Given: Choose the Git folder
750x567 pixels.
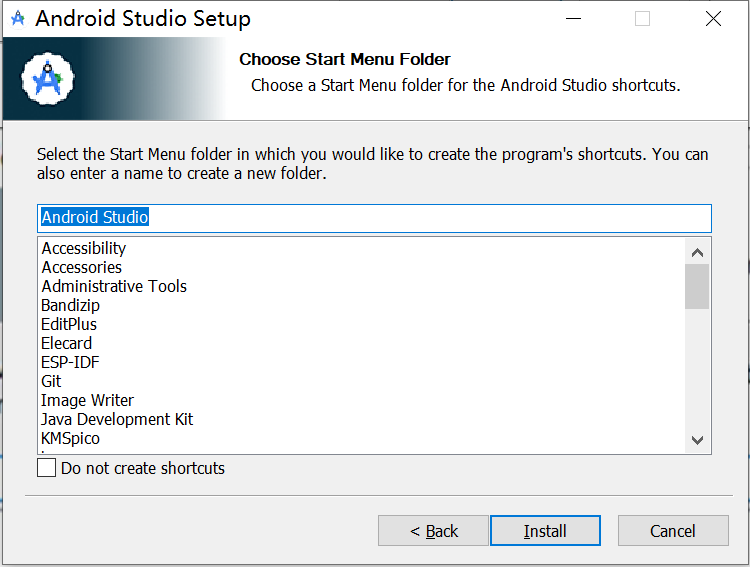Looking at the screenshot, I should (51, 381).
